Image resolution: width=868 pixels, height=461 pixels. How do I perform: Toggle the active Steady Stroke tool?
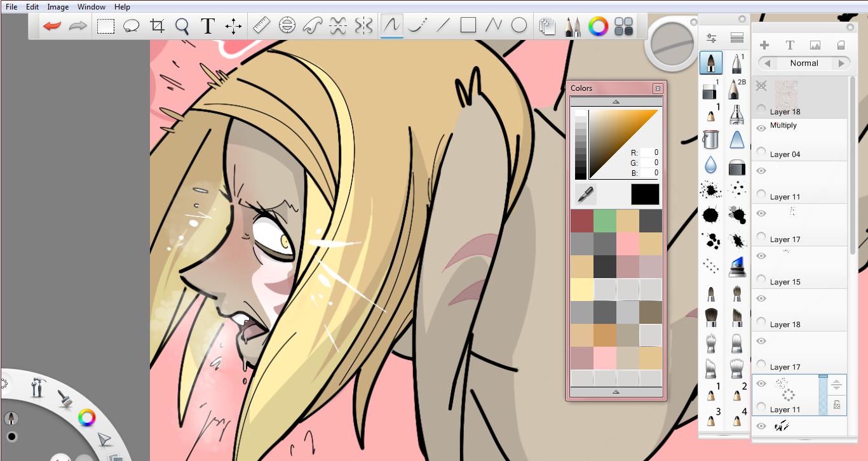tap(392, 26)
